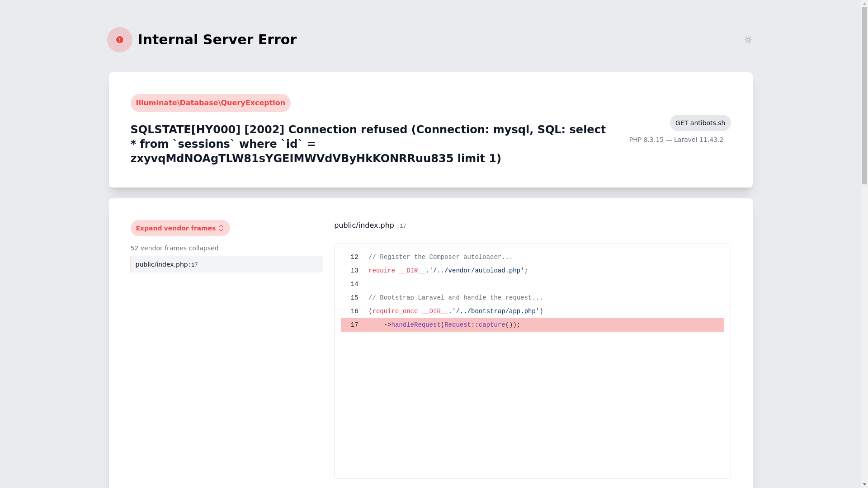This screenshot has height=488, width=868.
Task: Toggle the light/dark theme sun icon
Action: [748, 40]
